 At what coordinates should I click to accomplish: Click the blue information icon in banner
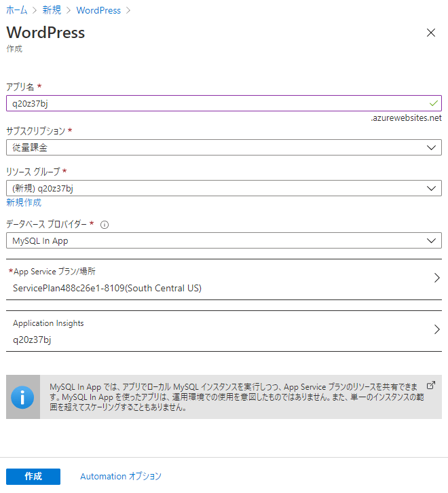coord(22,397)
